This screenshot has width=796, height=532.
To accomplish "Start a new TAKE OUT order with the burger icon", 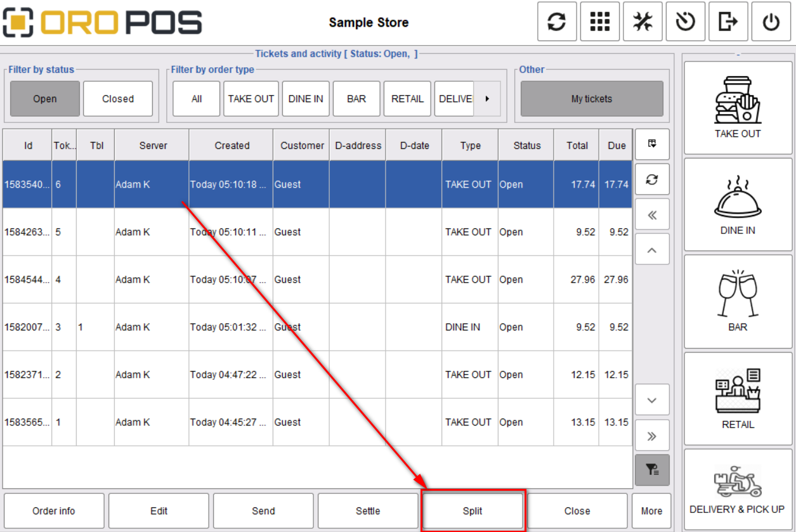I will [x=738, y=107].
